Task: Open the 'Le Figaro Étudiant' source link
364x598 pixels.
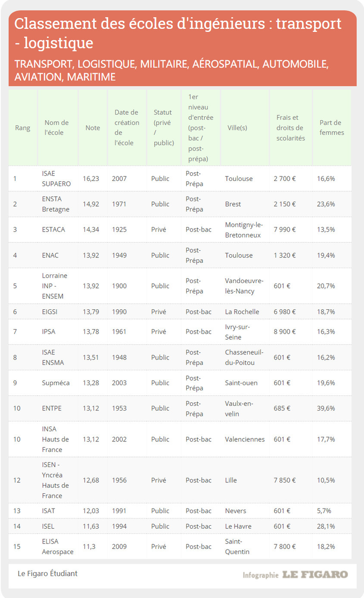Action: click(x=48, y=573)
